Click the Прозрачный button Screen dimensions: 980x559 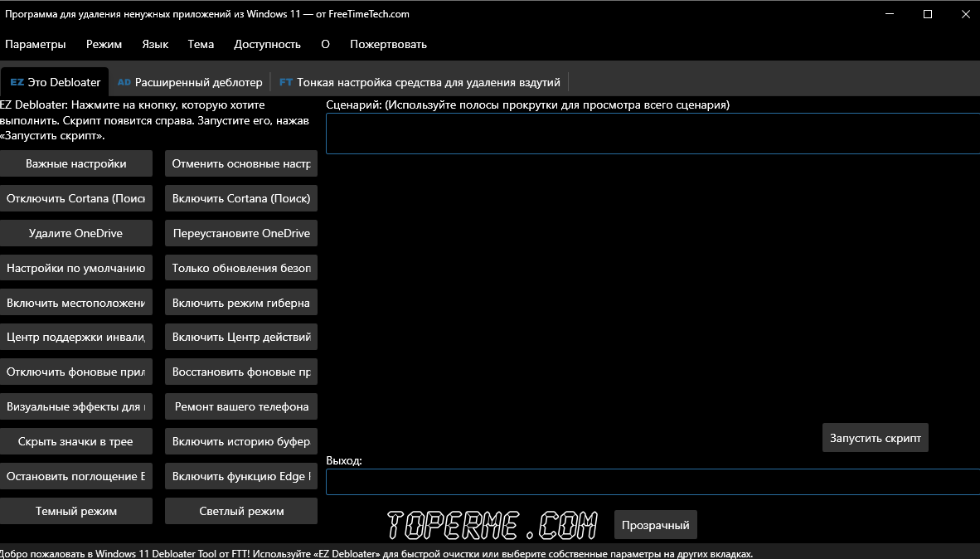click(x=656, y=525)
